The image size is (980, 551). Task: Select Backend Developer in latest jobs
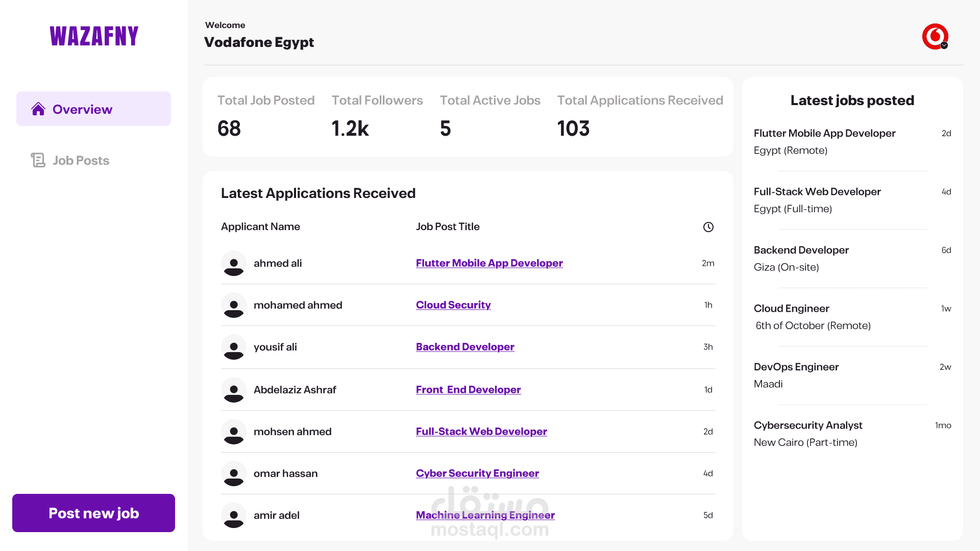(801, 250)
